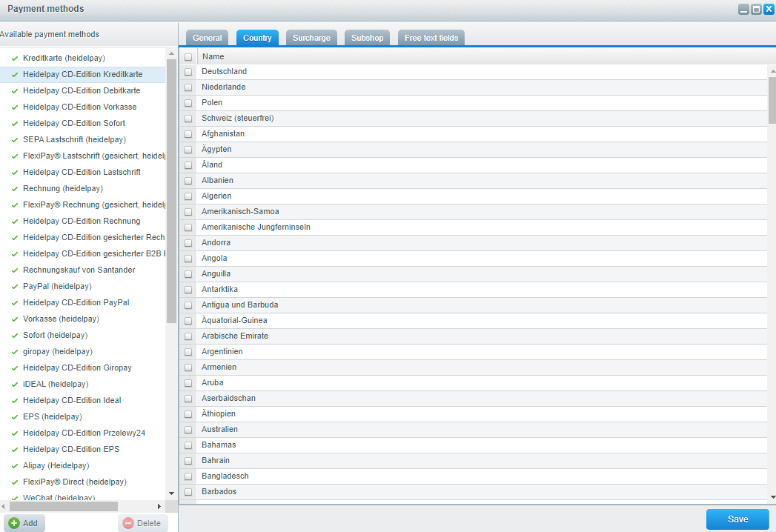
Task: Check the Schweiz (steuerfrei) checkbox
Action: (x=188, y=119)
